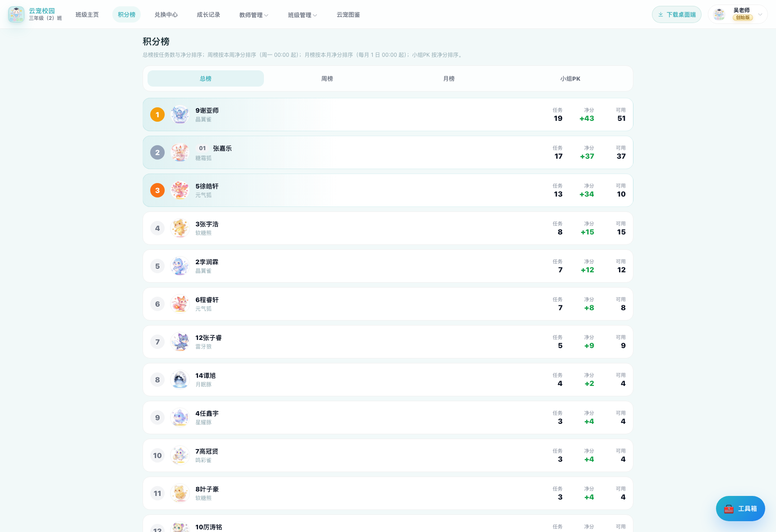This screenshot has height=532, width=776.
Task: Open the user menu chevron beside 吴老师
Action: pyautogui.click(x=760, y=14)
